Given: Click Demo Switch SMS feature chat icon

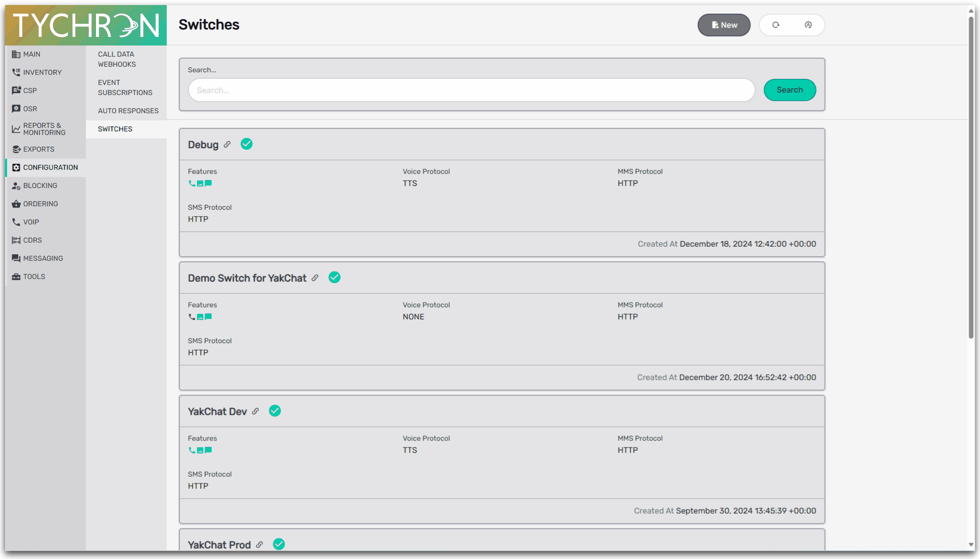Looking at the screenshot, I should coord(208,317).
